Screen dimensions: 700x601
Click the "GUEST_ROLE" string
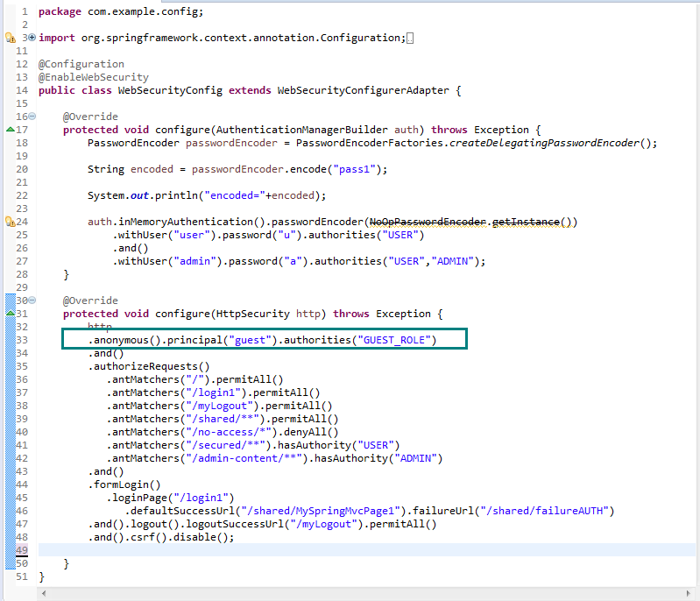(394, 340)
